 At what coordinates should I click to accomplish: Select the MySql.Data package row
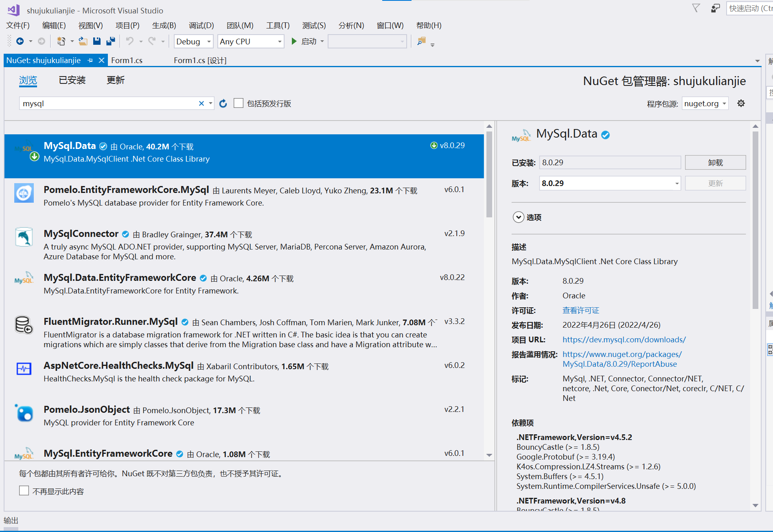(244, 156)
